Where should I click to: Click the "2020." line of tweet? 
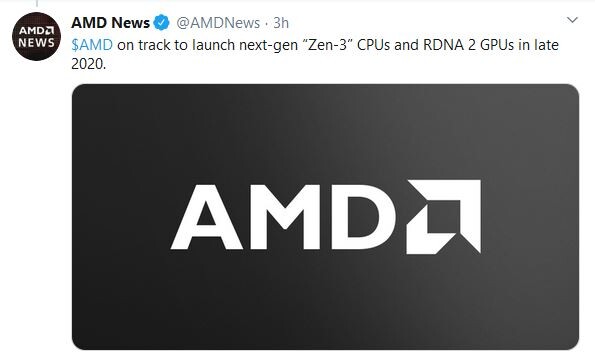(x=88, y=64)
